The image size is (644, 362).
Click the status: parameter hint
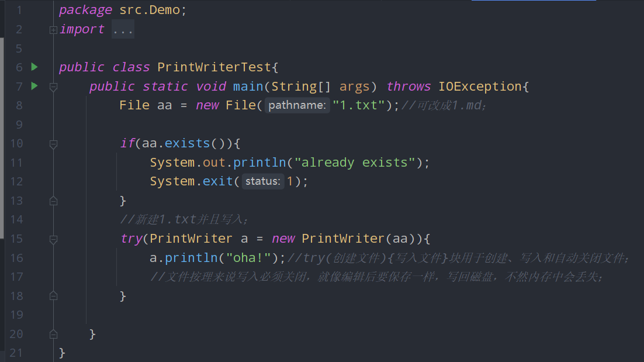(x=262, y=181)
